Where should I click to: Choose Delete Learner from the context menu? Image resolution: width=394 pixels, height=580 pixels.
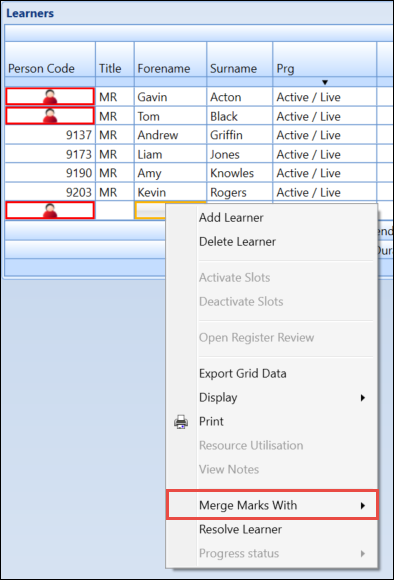238,242
